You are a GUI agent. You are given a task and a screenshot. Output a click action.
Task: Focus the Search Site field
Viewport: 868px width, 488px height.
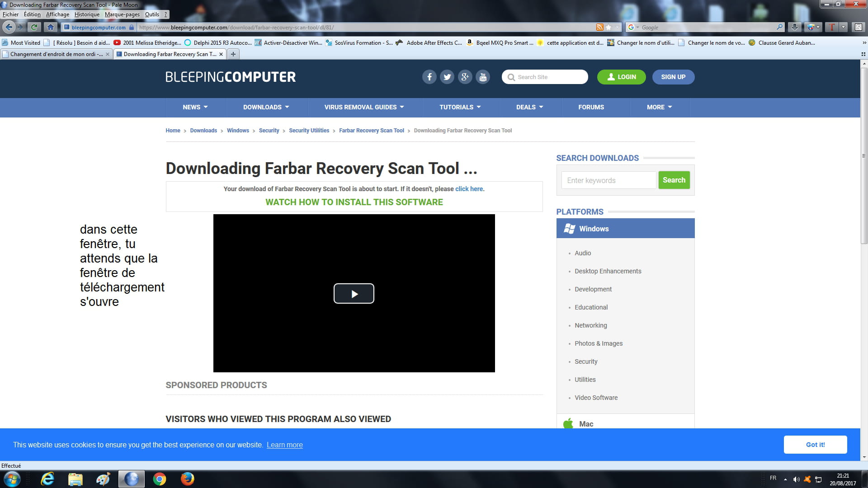point(545,77)
